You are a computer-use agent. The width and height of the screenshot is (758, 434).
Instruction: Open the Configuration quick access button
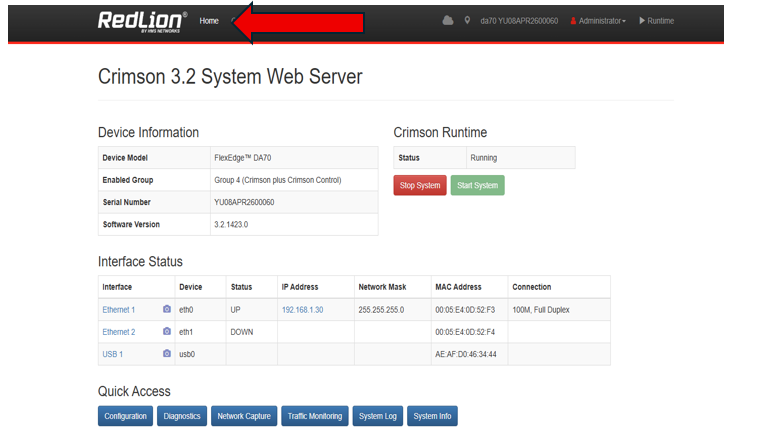[x=125, y=416]
